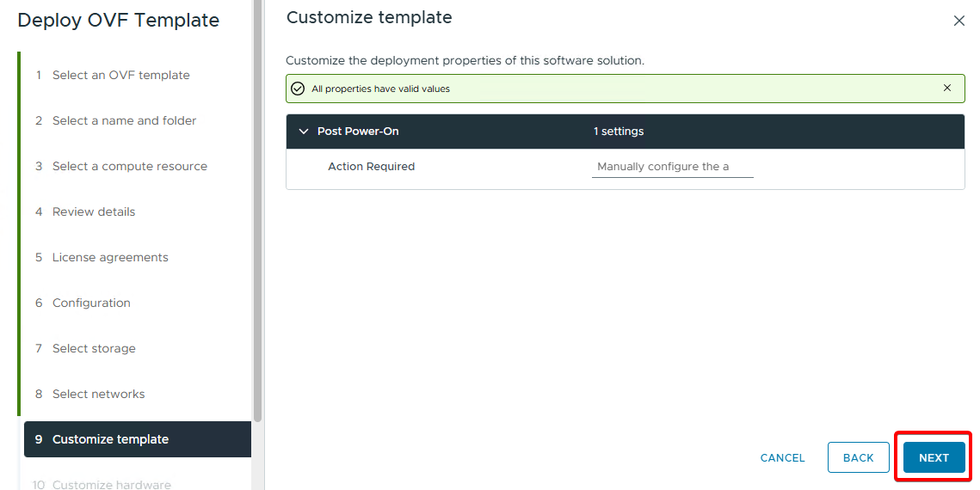Click the Action Required input field
Image resolution: width=980 pixels, height=490 pixels.
672,167
